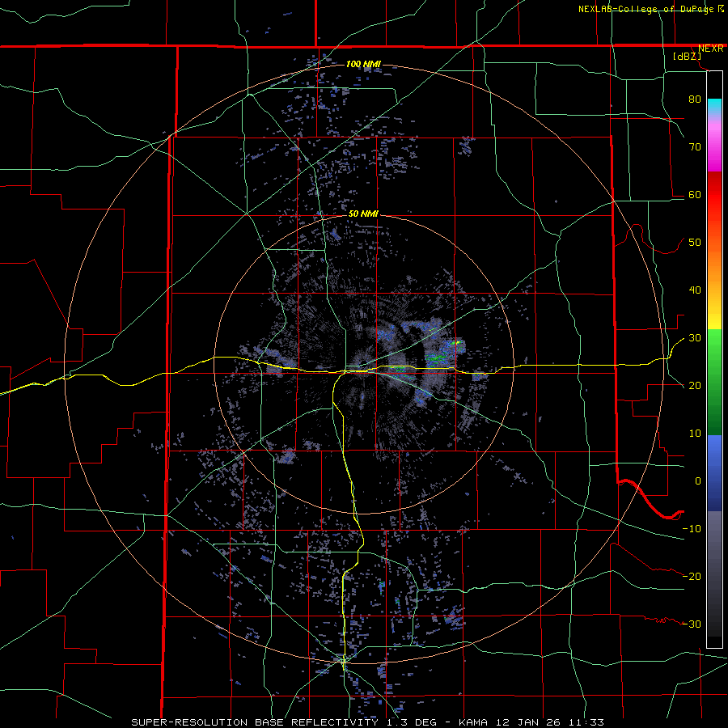Viewport: 728px width, 728px height.
Task: Click the 10 dBZ scale value
Action: click(695, 434)
